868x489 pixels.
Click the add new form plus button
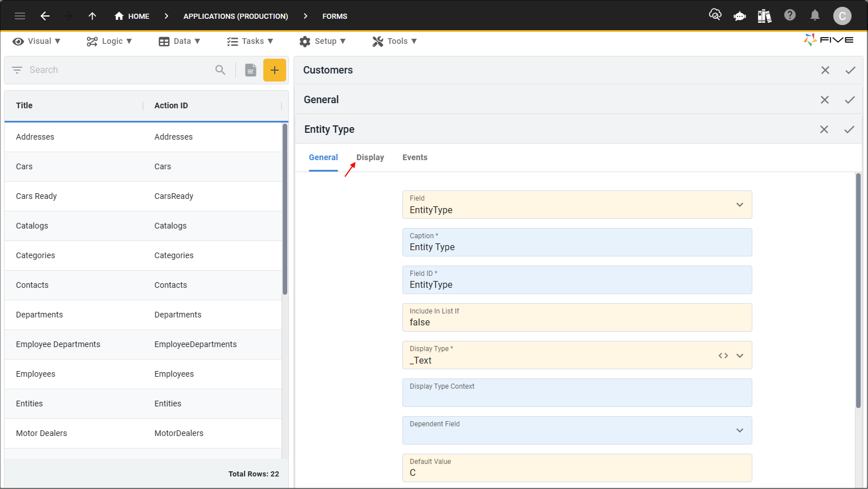tap(275, 70)
